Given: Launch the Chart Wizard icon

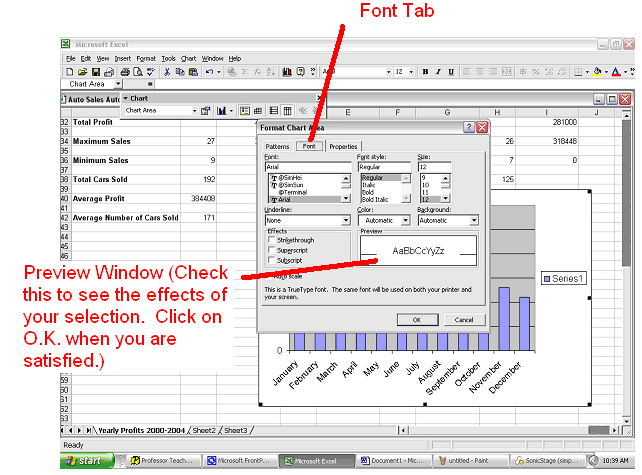Looking at the screenshot, I should click(287, 72).
